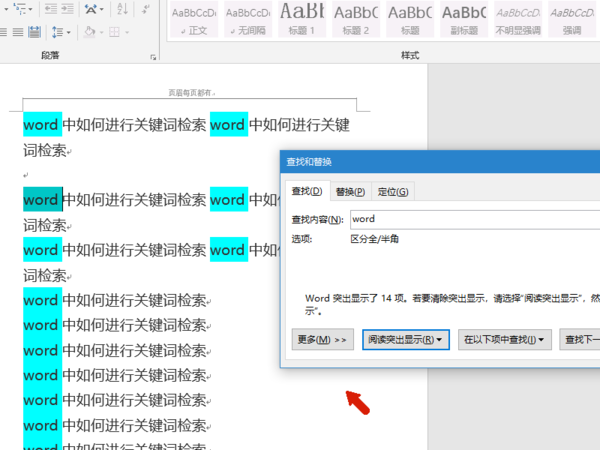The width and height of the screenshot is (600, 450).
Task: Apply the 副标题 style
Action: click(464, 20)
